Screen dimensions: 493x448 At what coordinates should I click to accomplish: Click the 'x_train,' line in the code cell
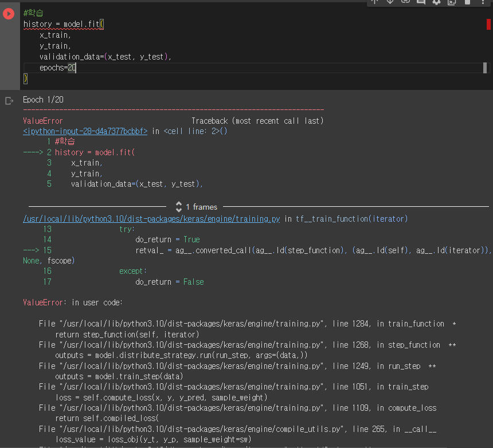(x=56, y=35)
